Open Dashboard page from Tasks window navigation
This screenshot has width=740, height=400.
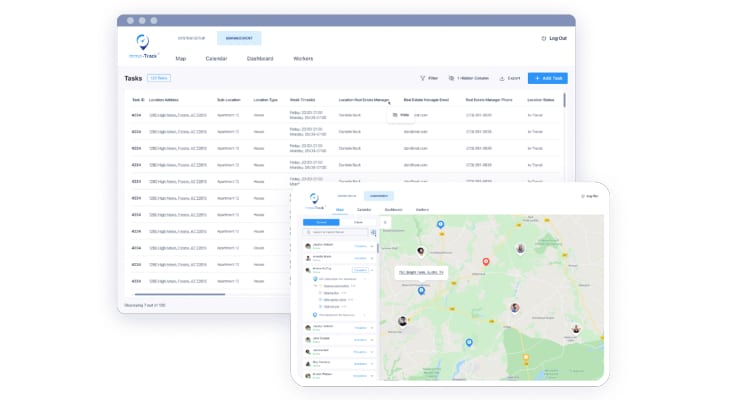coord(260,58)
